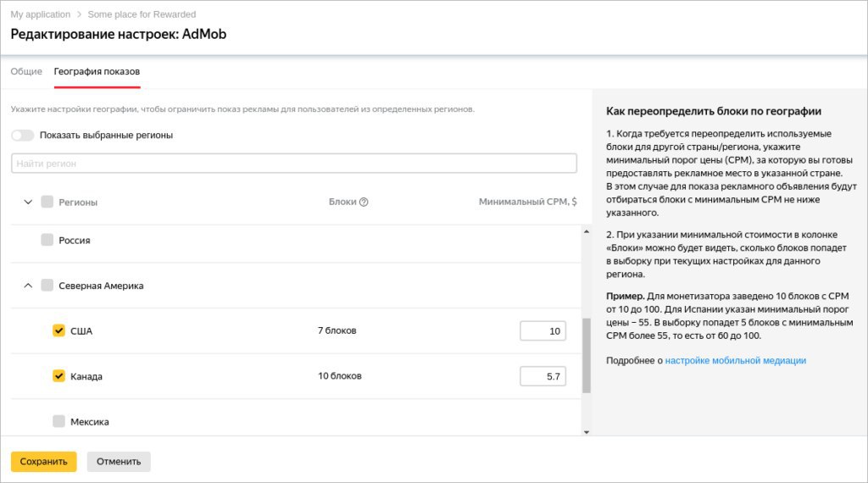Open настройке мобильной медиации link

pyautogui.click(x=735, y=360)
